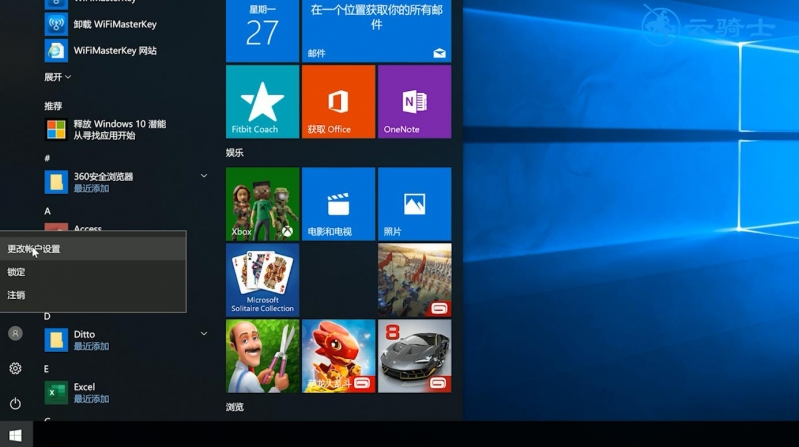
Task: Open the red dragon game tile
Action: pyautogui.click(x=338, y=356)
